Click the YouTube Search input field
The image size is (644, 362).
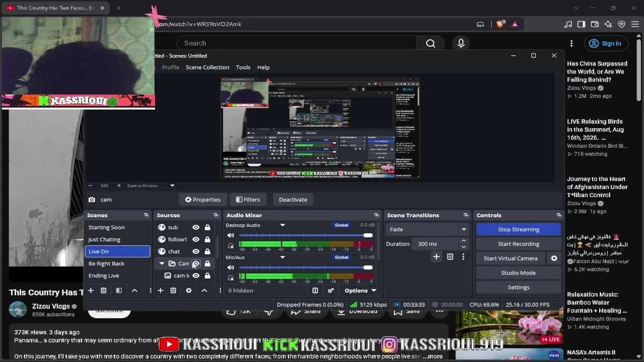click(297, 43)
